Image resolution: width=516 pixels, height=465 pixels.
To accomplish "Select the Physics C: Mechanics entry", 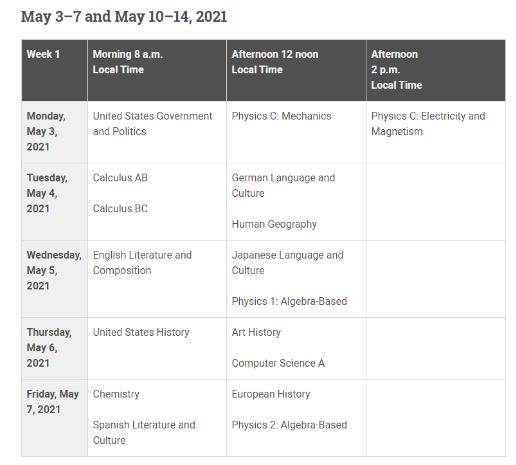I will [281, 116].
